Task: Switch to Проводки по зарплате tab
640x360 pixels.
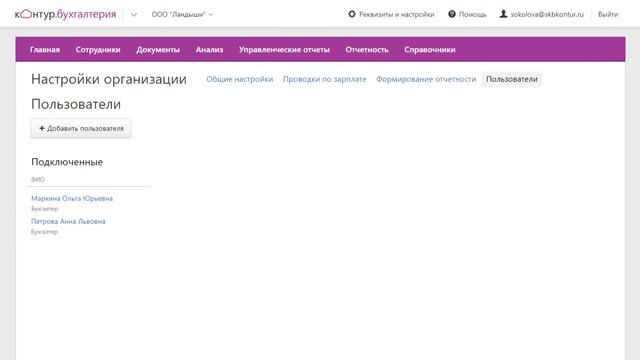Action: [x=324, y=79]
